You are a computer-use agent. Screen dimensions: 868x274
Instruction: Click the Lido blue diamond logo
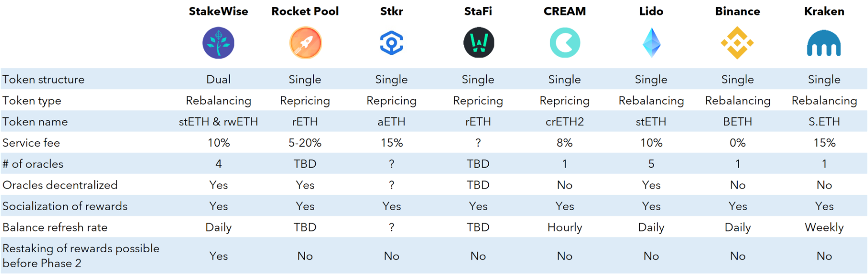[x=651, y=43]
